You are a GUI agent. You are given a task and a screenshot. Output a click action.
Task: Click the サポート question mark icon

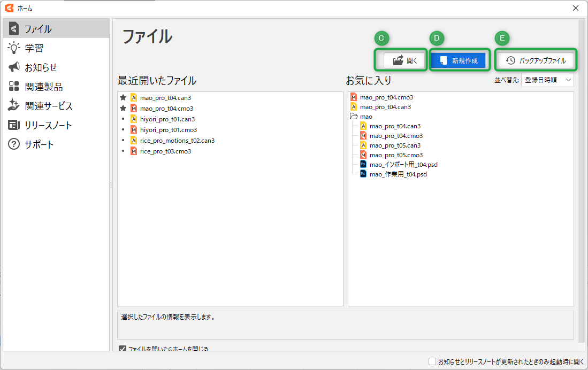14,144
